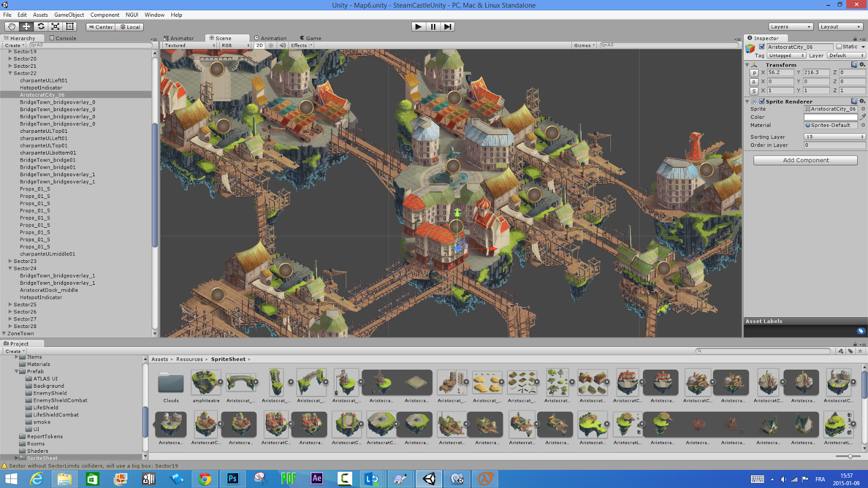
Task: Open After Effects from the taskbar
Action: click(x=317, y=479)
